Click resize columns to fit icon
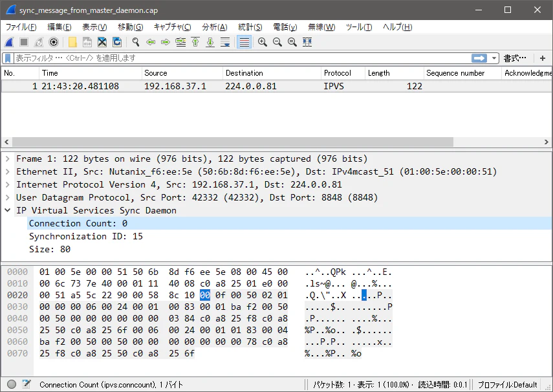 tap(307, 42)
